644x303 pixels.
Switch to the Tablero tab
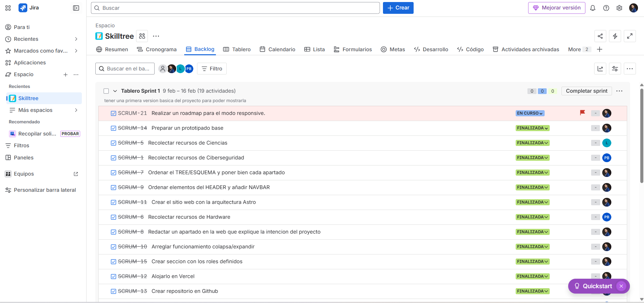click(x=237, y=49)
